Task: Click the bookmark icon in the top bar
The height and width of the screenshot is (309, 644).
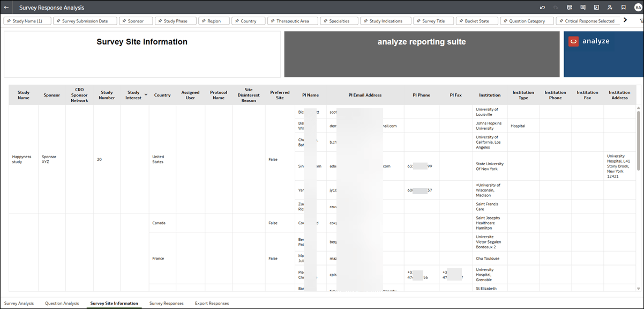Action: (623, 8)
